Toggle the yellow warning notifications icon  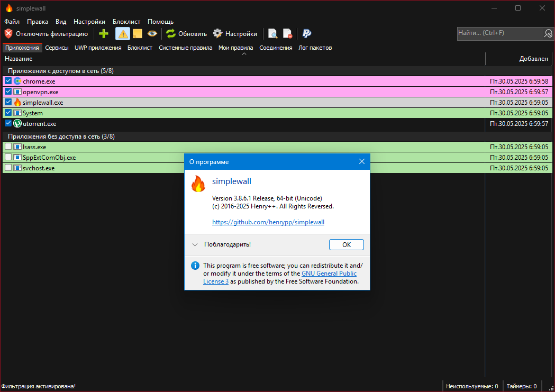[x=123, y=34]
